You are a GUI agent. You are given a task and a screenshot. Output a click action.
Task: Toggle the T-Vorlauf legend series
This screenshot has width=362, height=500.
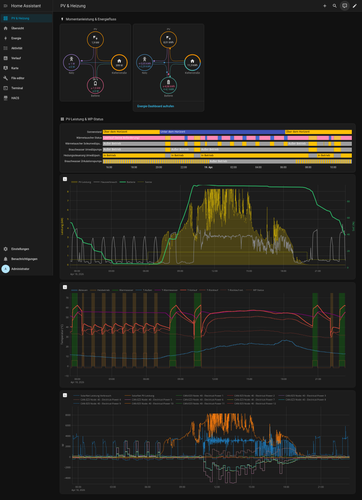click(x=189, y=290)
